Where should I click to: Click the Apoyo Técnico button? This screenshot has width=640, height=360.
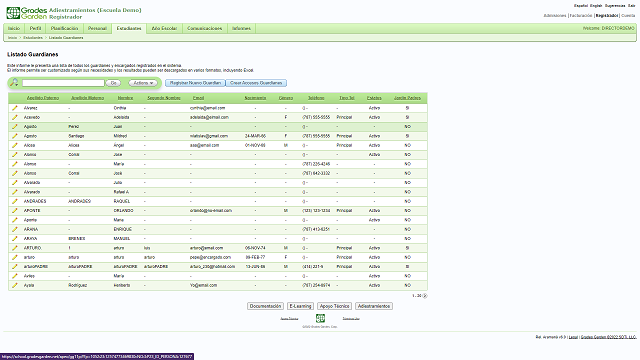(334, 306)
